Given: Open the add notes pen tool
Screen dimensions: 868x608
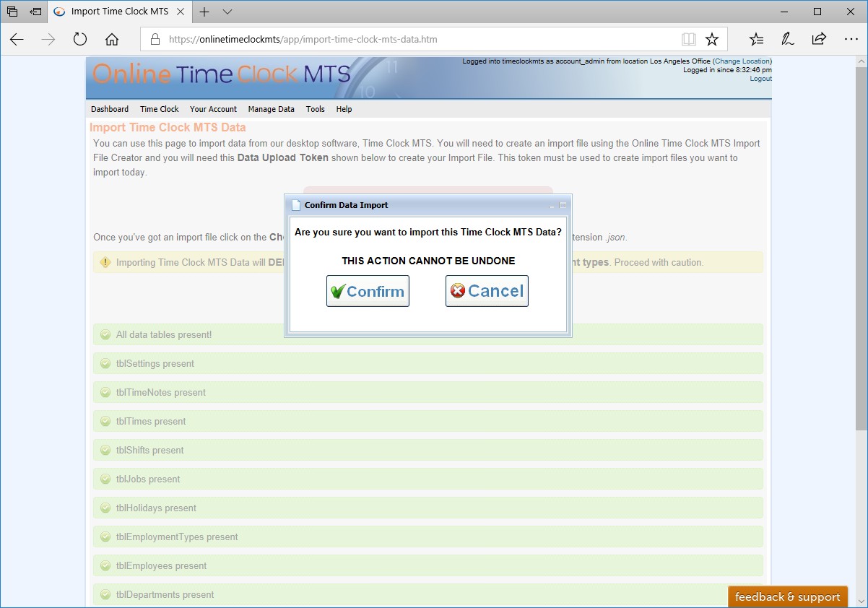Looking at the screenshot, I should [x=788, y=40].
